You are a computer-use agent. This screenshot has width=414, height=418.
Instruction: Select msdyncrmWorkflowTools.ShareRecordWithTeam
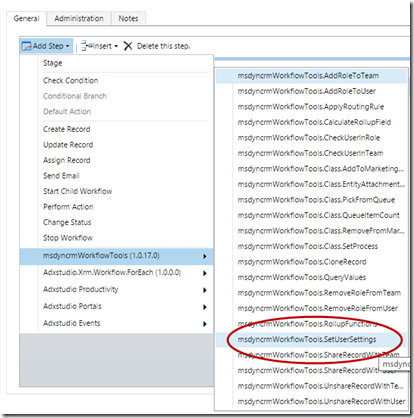click(319, 355)
